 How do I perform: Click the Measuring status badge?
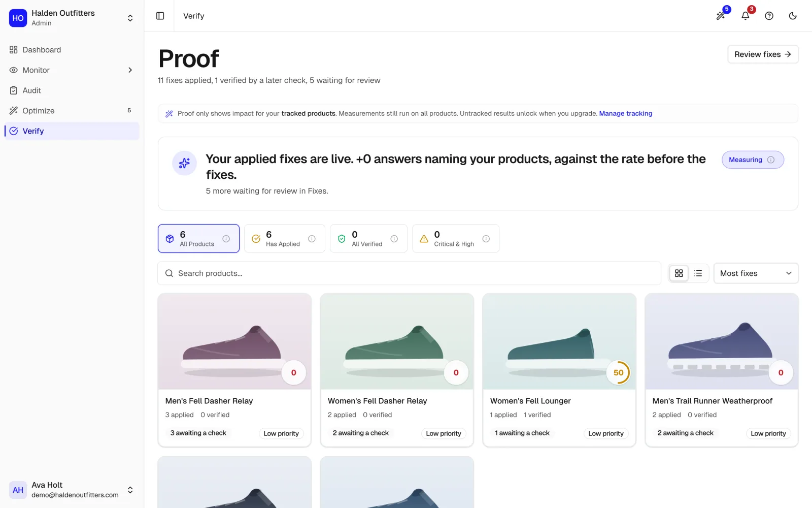tap(753, 160)
